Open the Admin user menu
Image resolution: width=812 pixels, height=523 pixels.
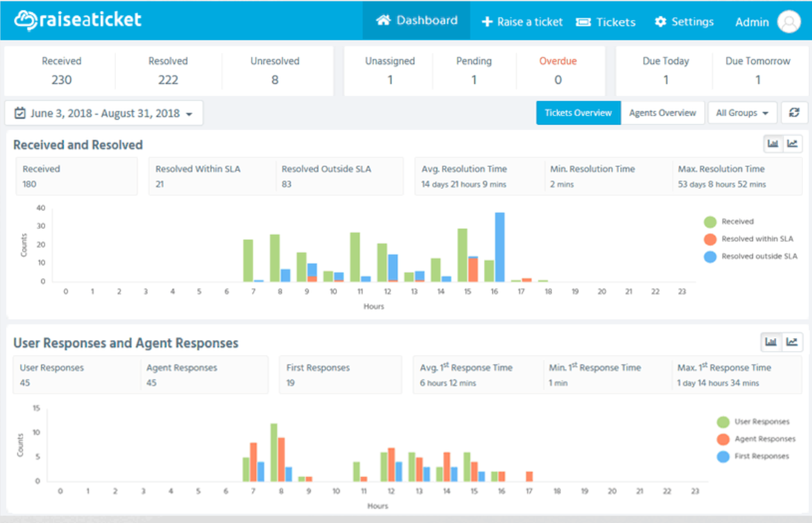(752, 22)
